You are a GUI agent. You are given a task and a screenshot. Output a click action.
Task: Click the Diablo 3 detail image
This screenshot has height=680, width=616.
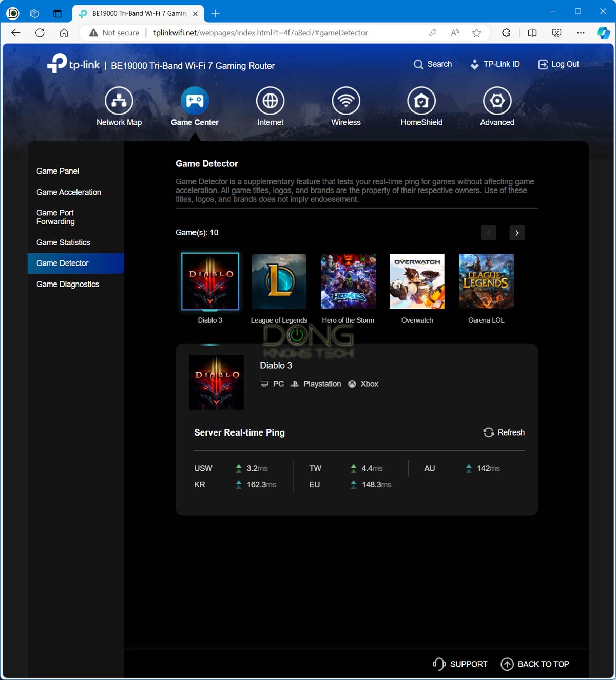(217, 382)
